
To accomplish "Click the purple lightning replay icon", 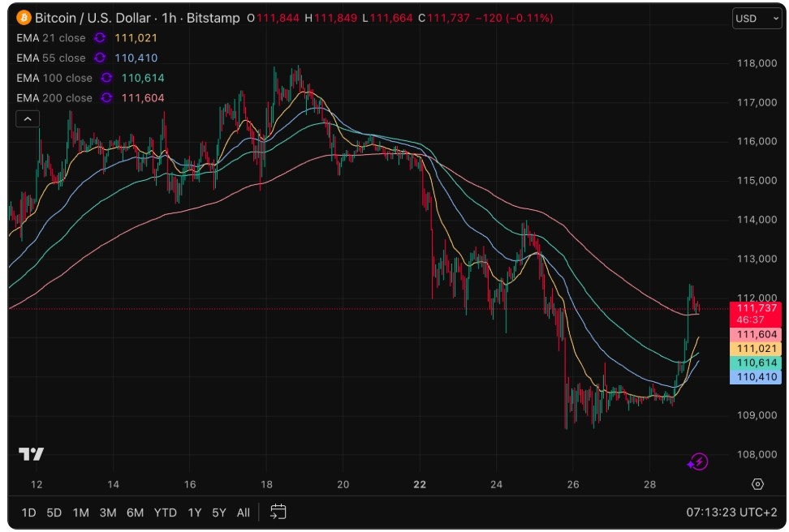I will tap(698, 461).
